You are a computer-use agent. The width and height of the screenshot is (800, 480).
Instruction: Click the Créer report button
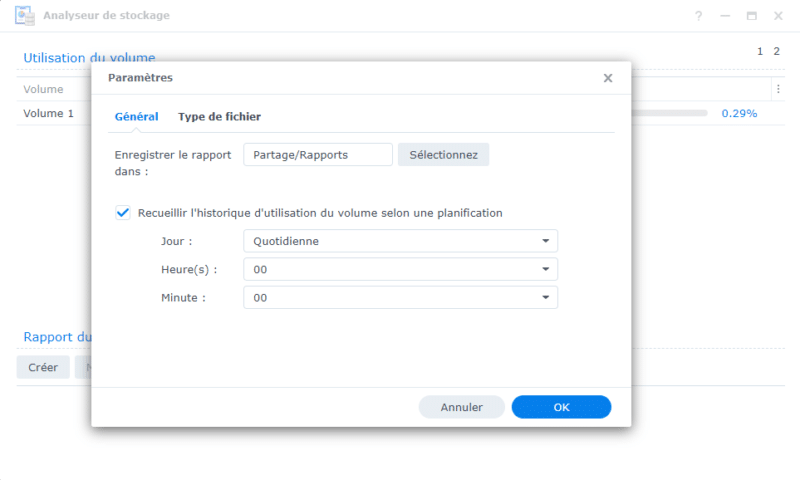[43, 367]
